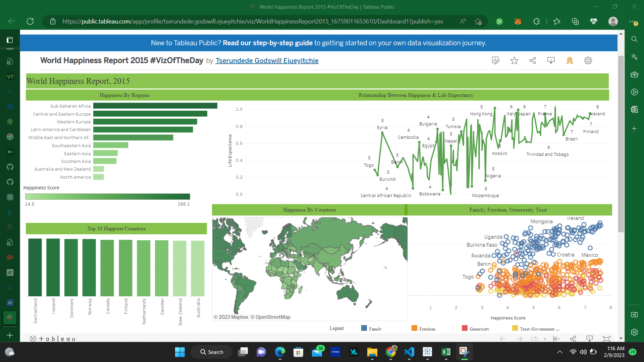Download the viz using the download icon
Viewport: 644px width, 362px height.
pyautogui.click(x=551, y=61)
